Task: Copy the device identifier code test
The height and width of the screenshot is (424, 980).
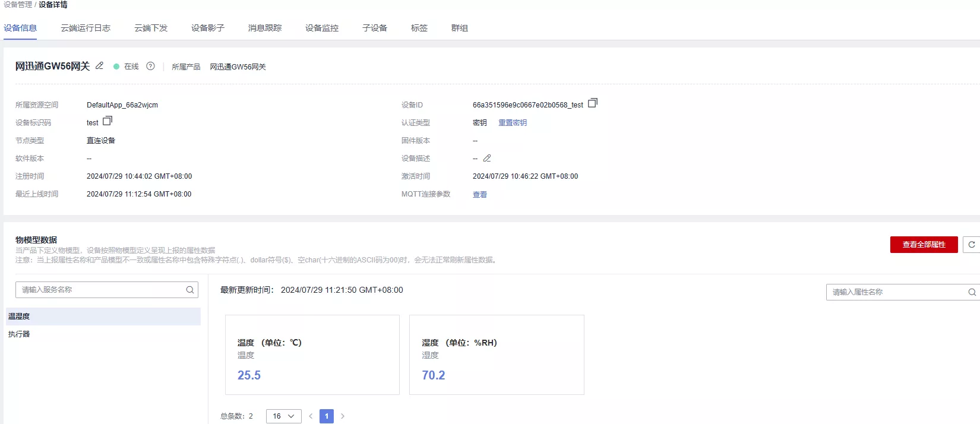Action: point(107,121)
